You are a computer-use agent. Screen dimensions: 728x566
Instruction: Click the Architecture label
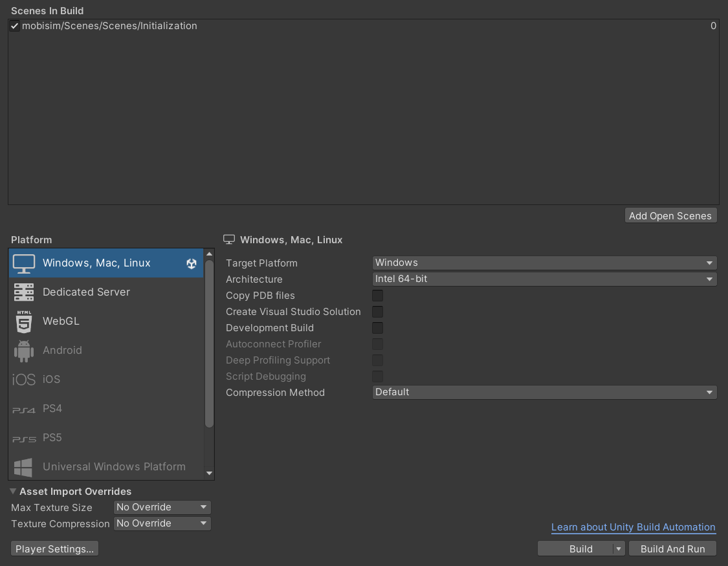coord(254,279)
